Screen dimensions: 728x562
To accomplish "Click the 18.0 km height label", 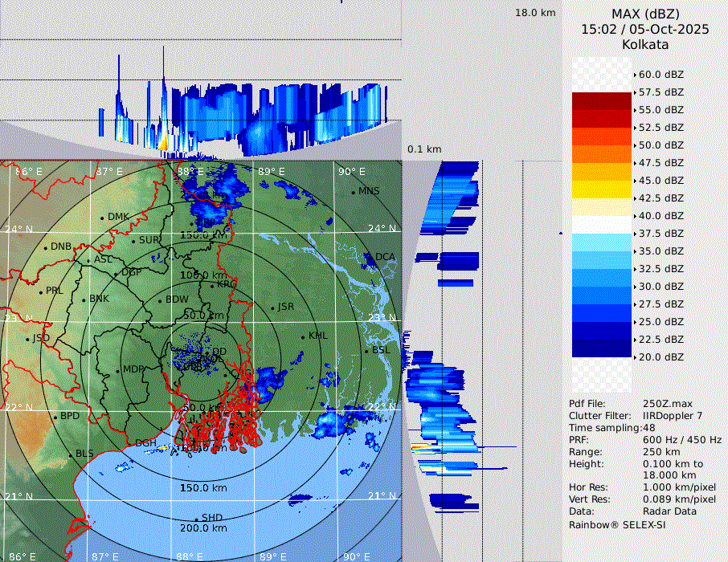I will 535,13.
